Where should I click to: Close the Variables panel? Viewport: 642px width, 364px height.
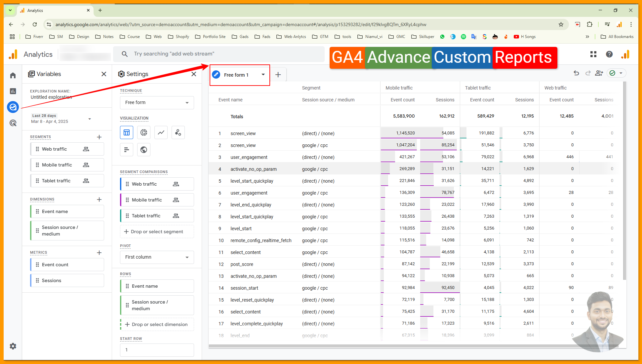(x=104, y=74)
